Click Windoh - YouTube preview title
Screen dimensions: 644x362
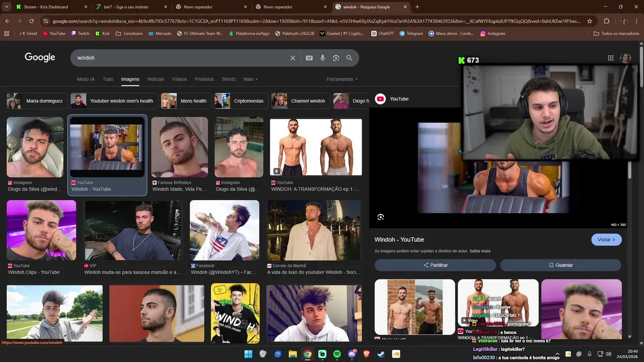coord(399,240)
